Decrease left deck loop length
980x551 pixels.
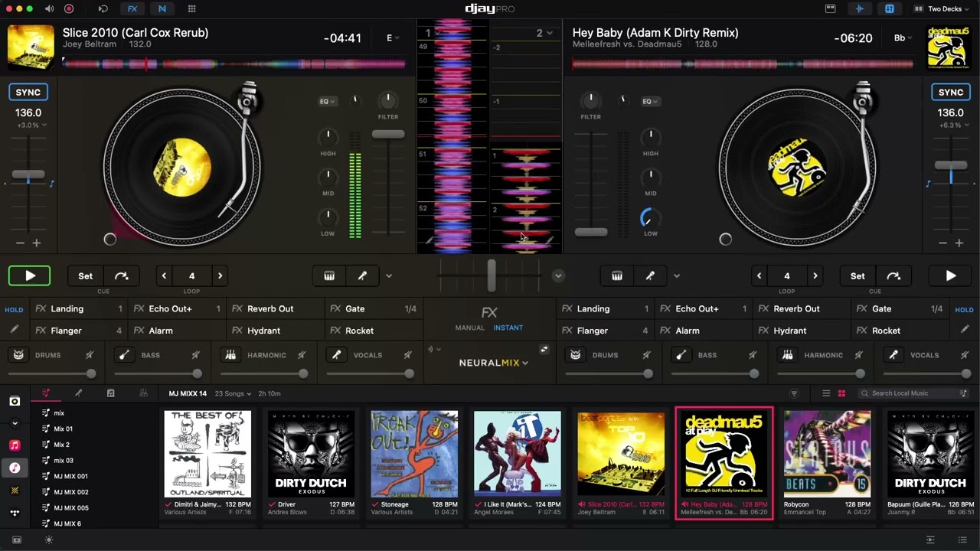[x=165, y=276]
